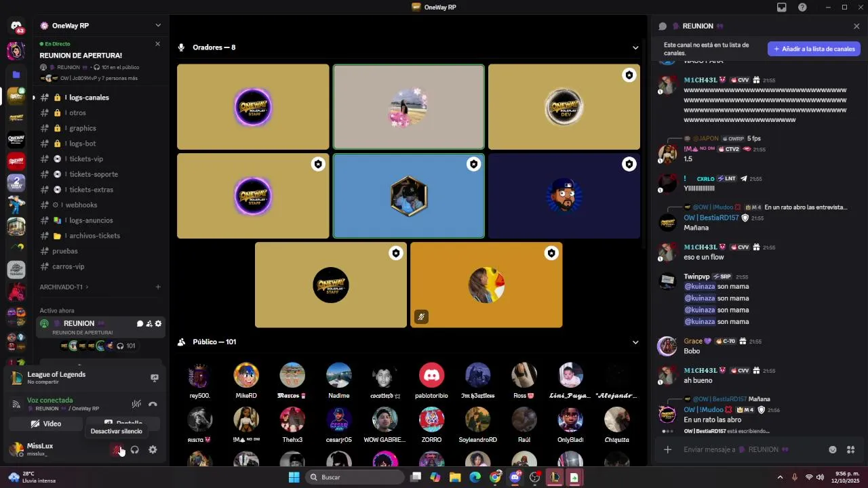
Task: Open logs-anuncios channel
Action: tap(100, 220)
